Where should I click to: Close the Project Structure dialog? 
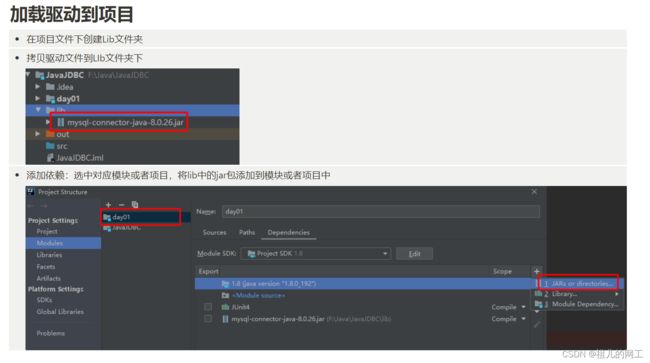534,191
